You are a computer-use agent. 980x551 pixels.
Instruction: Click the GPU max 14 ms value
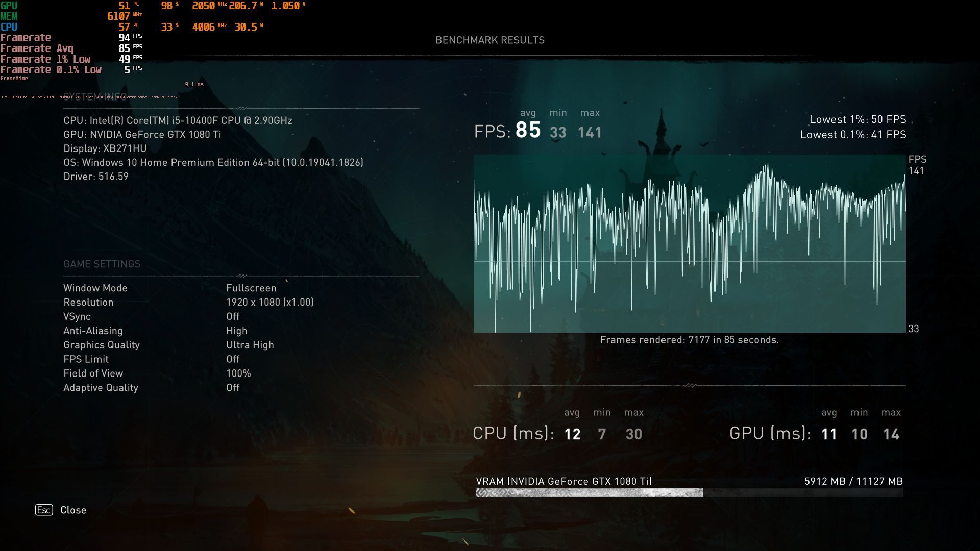(x=891, y=434)
